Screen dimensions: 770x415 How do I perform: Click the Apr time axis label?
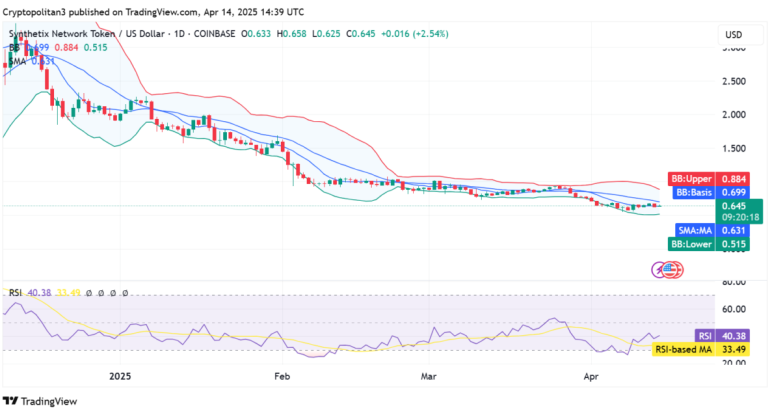(591, 376)
